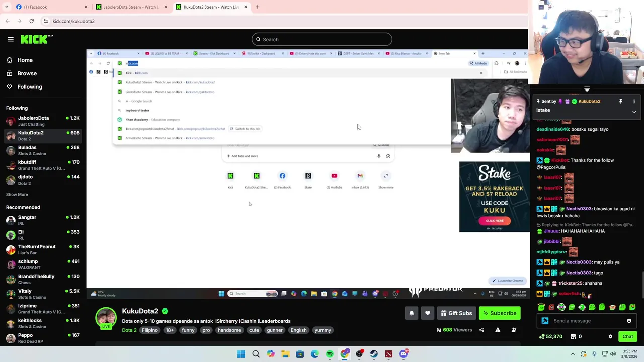644x362 pixels.
Task: Open a new browser tab
Action: (x=258, y=7)
